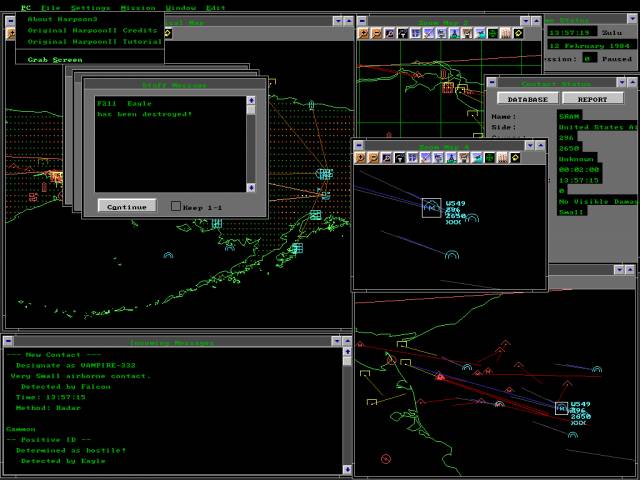Click down arrow in Contact Status title bar
Viewport: 640px width, 480px height.
click(621, 82)
